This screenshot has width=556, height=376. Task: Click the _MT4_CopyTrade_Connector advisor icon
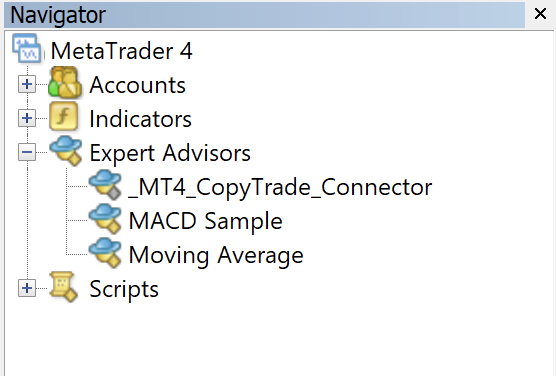pos(105,184)
